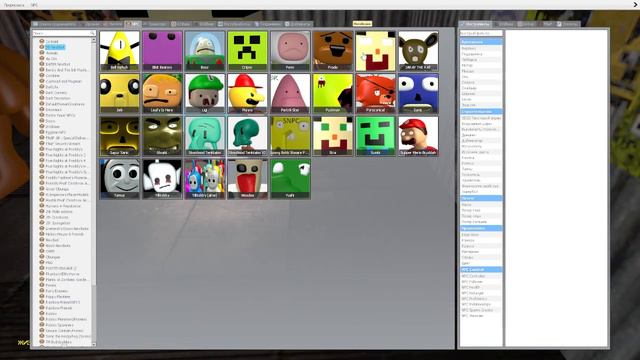
Task: Select the dark green Squidward head NPC
Action: [x=247, y=136]
